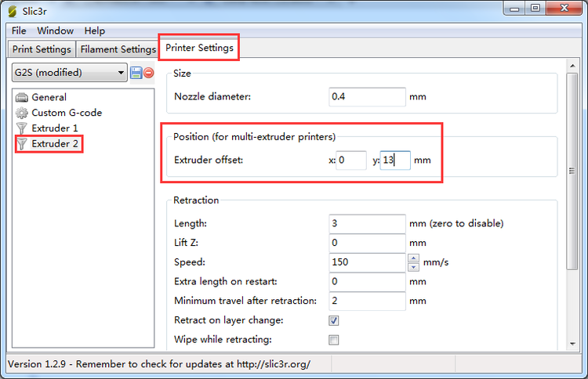Select the Custom G-code gear icon
This screenshot has height=379, width=588.
[22, 113]
